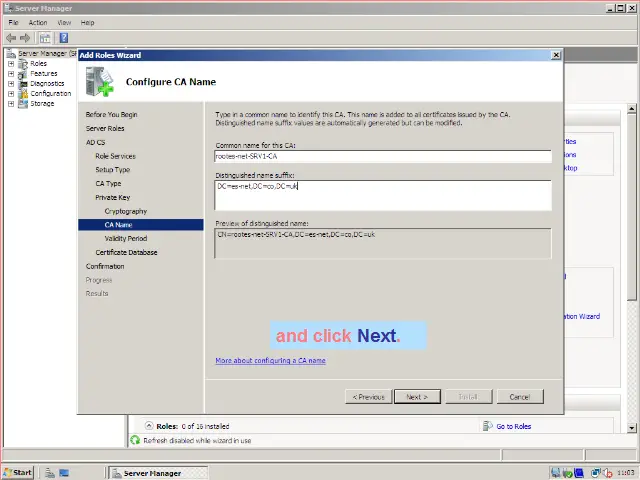Click the Server Manager taskbar button
The width and height of the screenshot is (640, 480).
159,473
